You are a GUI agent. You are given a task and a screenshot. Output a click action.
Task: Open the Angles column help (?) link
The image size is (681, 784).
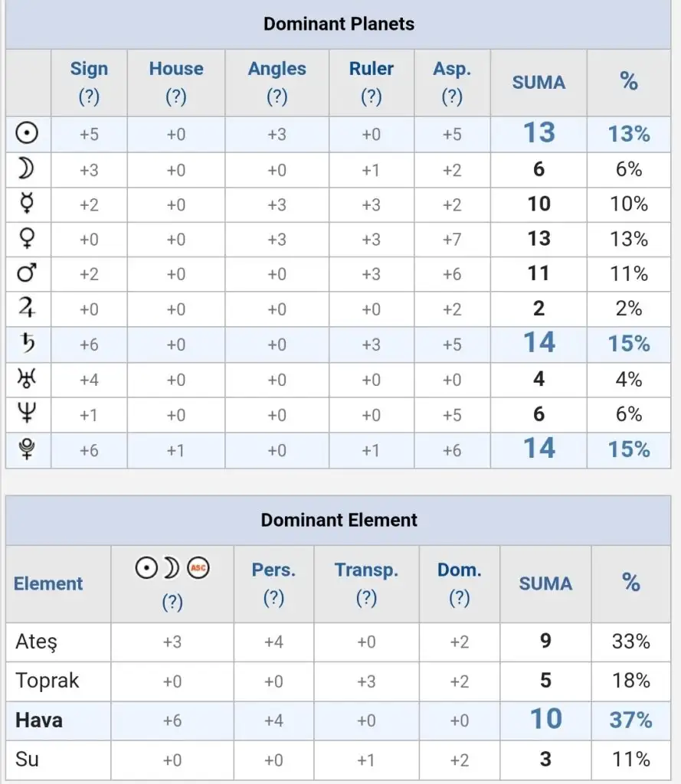[277, 96]
